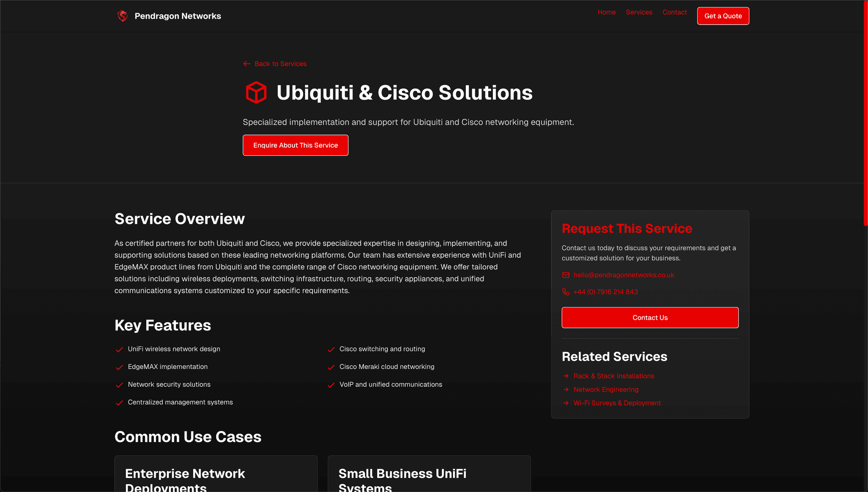The image size is (868, 492).
Task: Click the envelope icon next to the email address
Action: [566, 275]
